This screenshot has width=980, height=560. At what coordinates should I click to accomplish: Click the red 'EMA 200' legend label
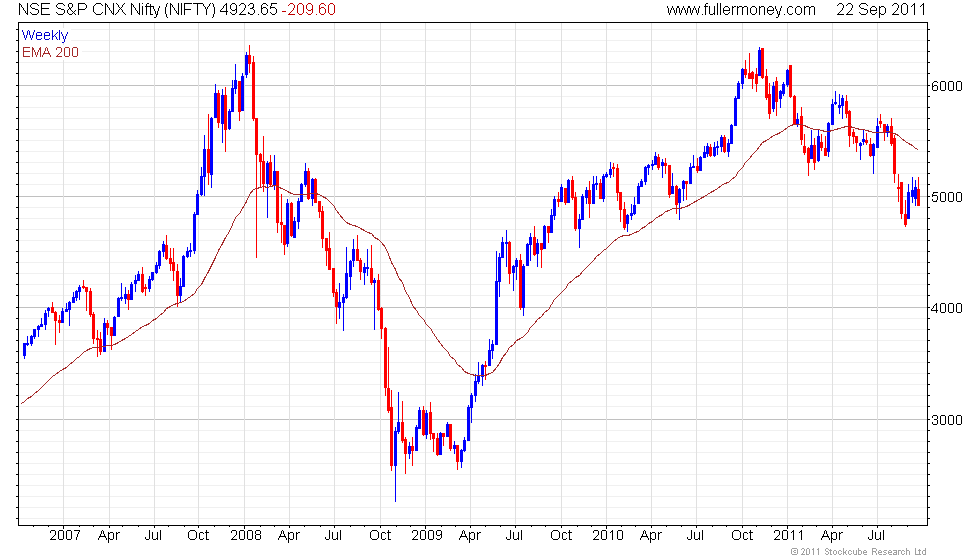click(x=50, y=52)
